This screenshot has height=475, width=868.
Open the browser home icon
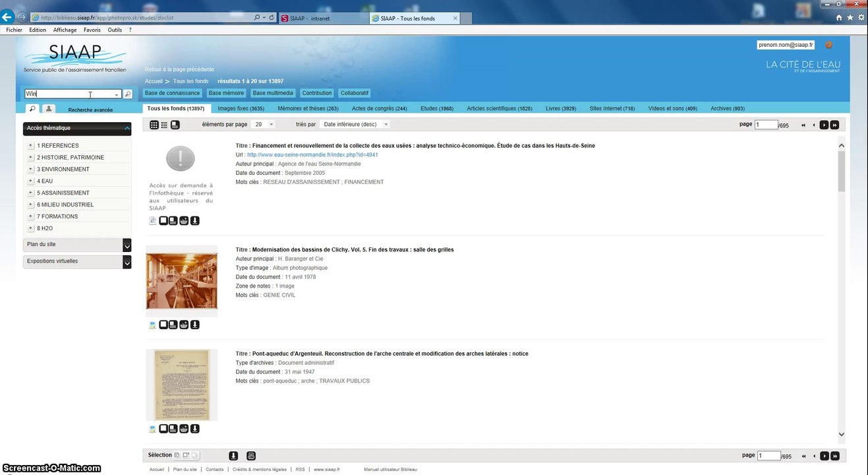840,18
